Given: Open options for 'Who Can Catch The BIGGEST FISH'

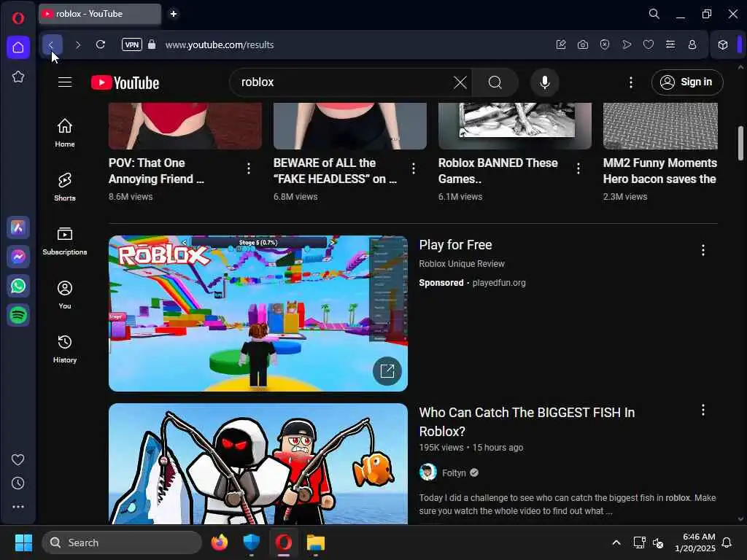Looking at the screenshot, I should pos(703,410).
